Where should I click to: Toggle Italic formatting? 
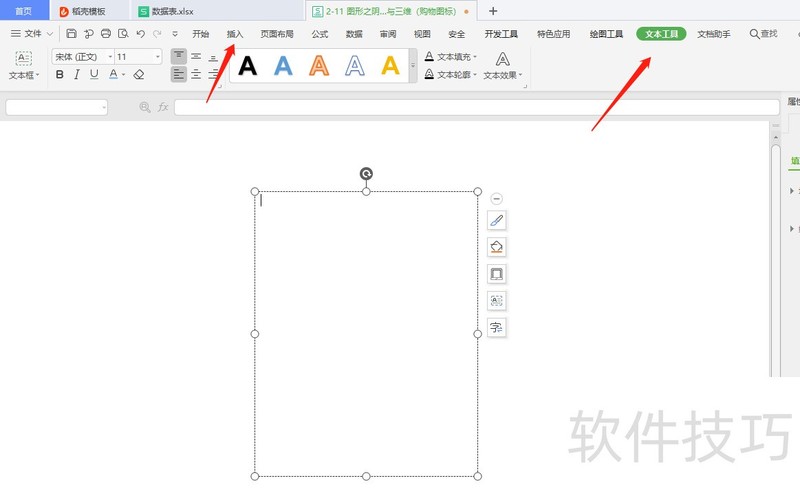77,75
